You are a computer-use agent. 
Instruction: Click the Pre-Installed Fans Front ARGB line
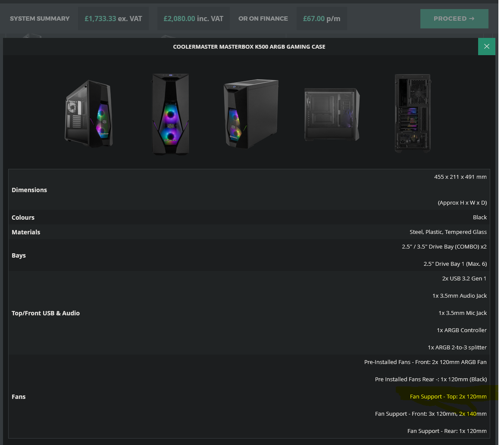(x=425, y=362)
